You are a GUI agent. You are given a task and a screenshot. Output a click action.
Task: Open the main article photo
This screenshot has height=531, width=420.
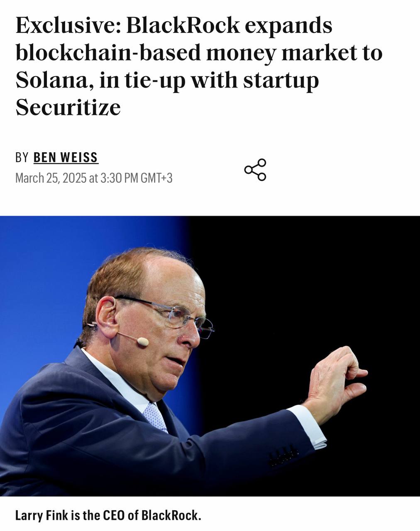pyautogui.click(x=210, y=356)
